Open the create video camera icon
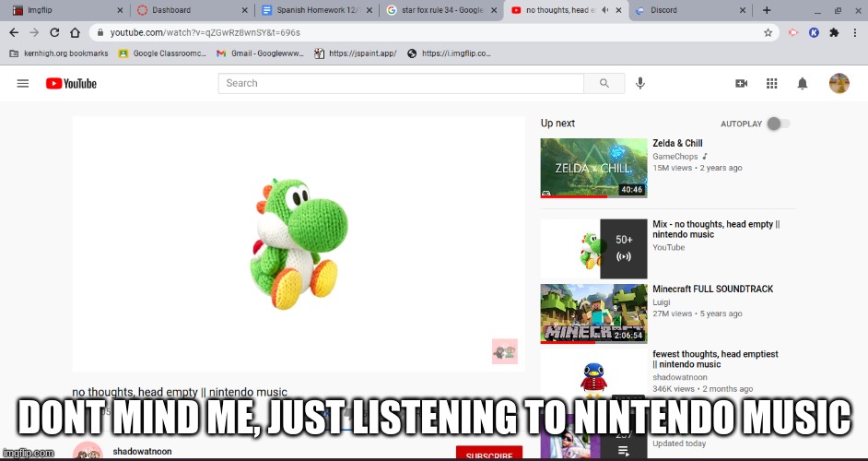This screenshot has height=461, width=868. tap(741, 83)
